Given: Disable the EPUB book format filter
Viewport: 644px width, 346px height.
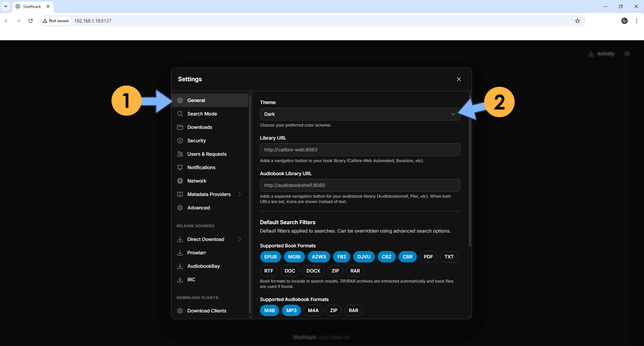Looking at the screenshot, I should point(270,257).
